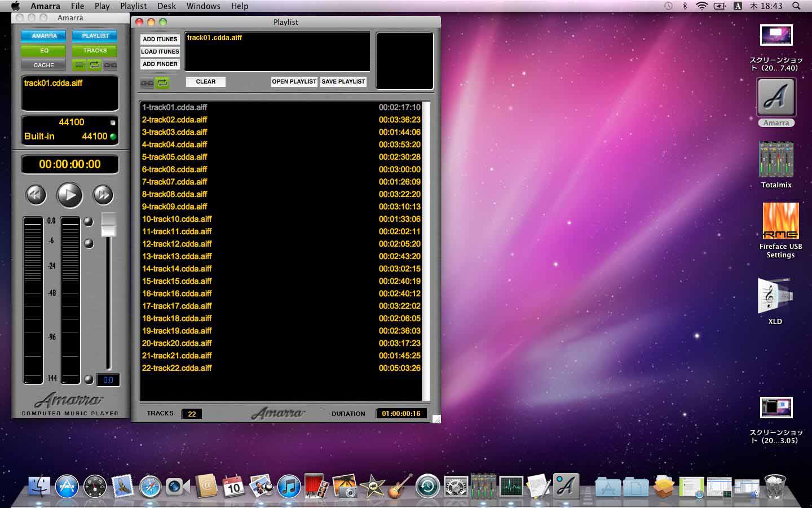Click the rewind button in the Amarra player
Viewport: 812px width, 508px height.
[x=36, y=195]
